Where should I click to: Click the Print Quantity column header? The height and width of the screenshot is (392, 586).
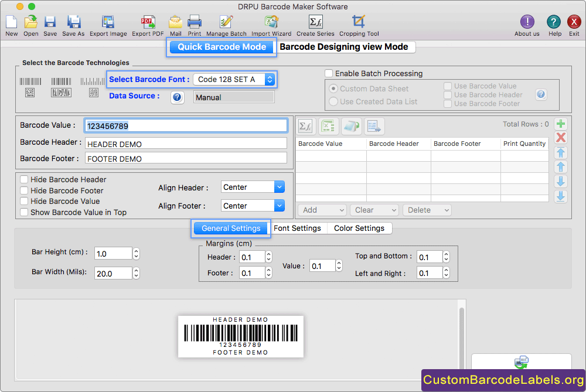tap(524, 144)
